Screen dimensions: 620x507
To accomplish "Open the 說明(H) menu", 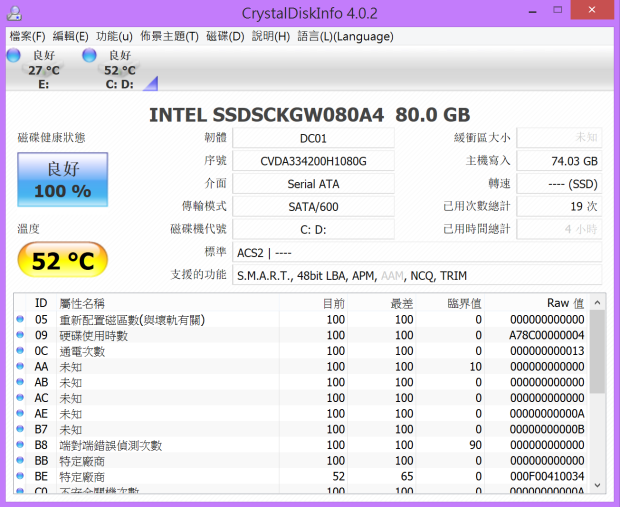I will click(271, 36).
